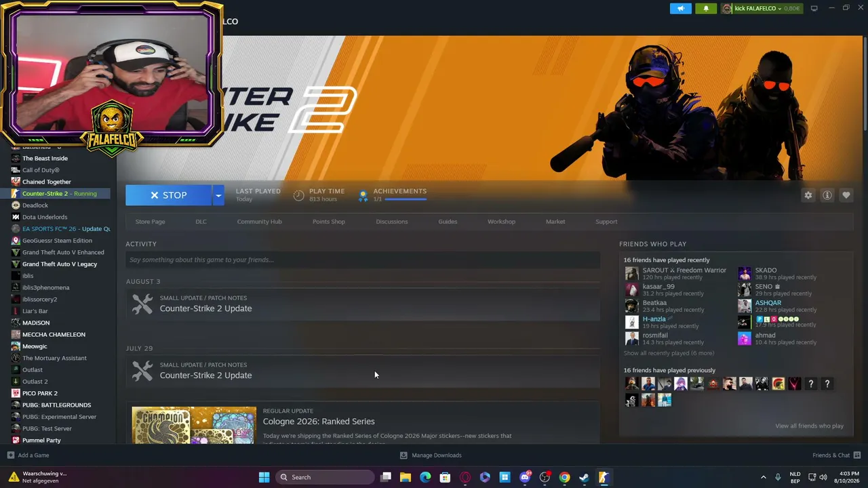Click the wrench icon for August 3 update
The image size is (868, 488).
142,304
